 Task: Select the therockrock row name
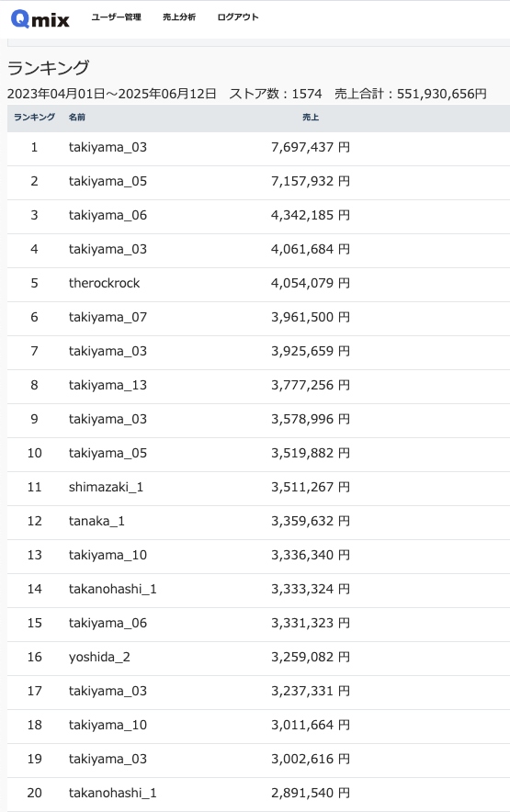click(104, 283)
